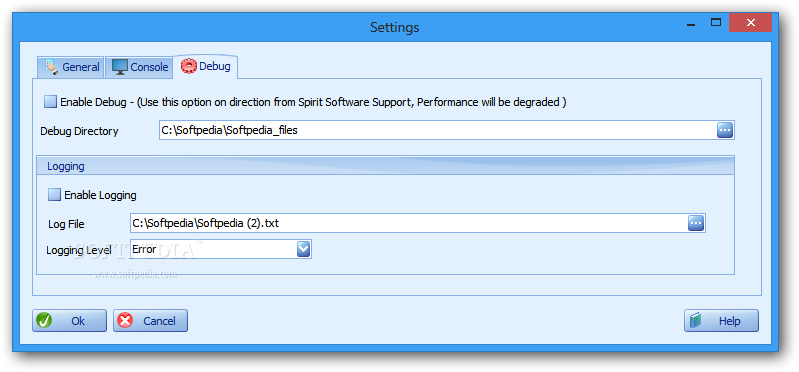The height and width of the screenshot is (372, 799).
Task: Click inside the Log File path field
Action: (x=409, y=223)
